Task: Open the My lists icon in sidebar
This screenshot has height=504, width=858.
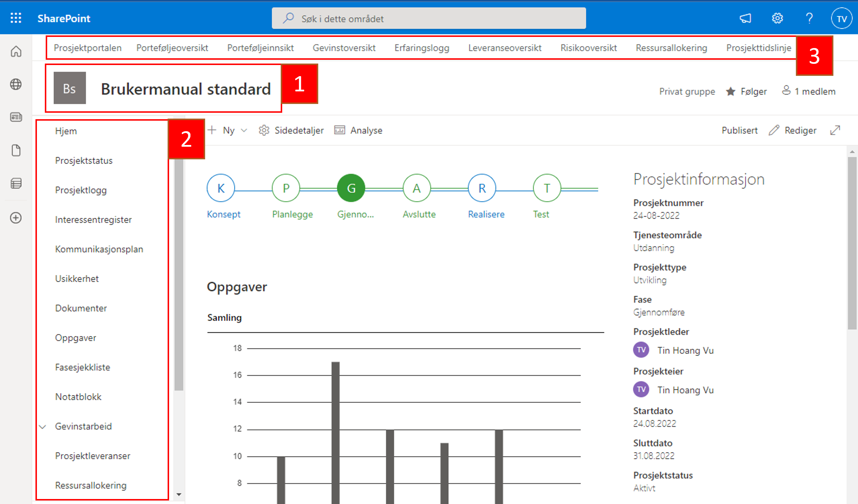Action: 16,183
